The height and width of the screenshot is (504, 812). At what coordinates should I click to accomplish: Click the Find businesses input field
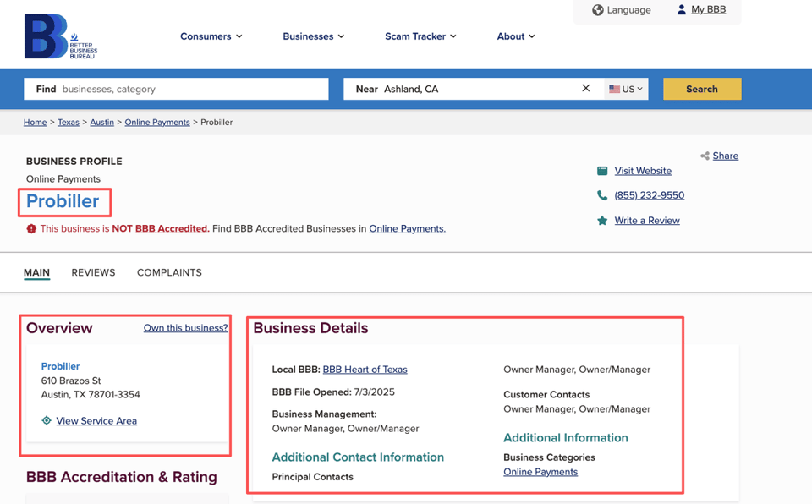point(176,89)
